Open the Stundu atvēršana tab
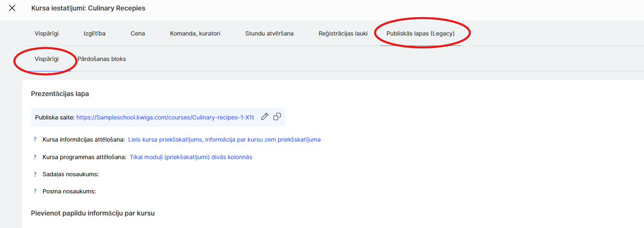The width and height of the screenshot is (644, 228). click(269, 33)
